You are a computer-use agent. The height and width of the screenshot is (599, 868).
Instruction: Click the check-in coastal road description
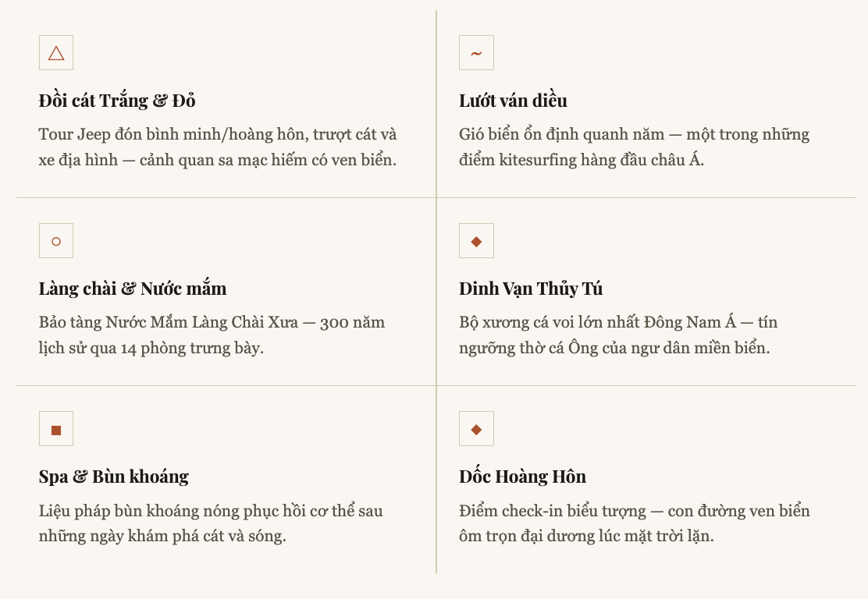pyautogui.click(x=634, y=523)
